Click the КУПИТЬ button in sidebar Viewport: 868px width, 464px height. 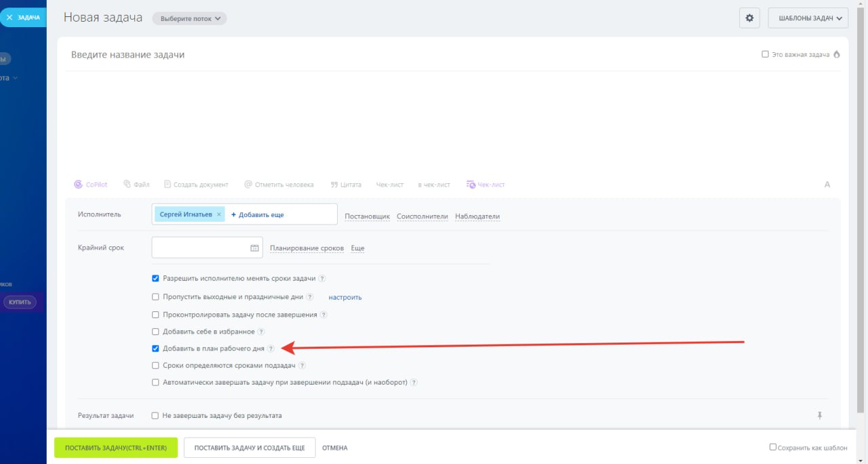[20, 302]
